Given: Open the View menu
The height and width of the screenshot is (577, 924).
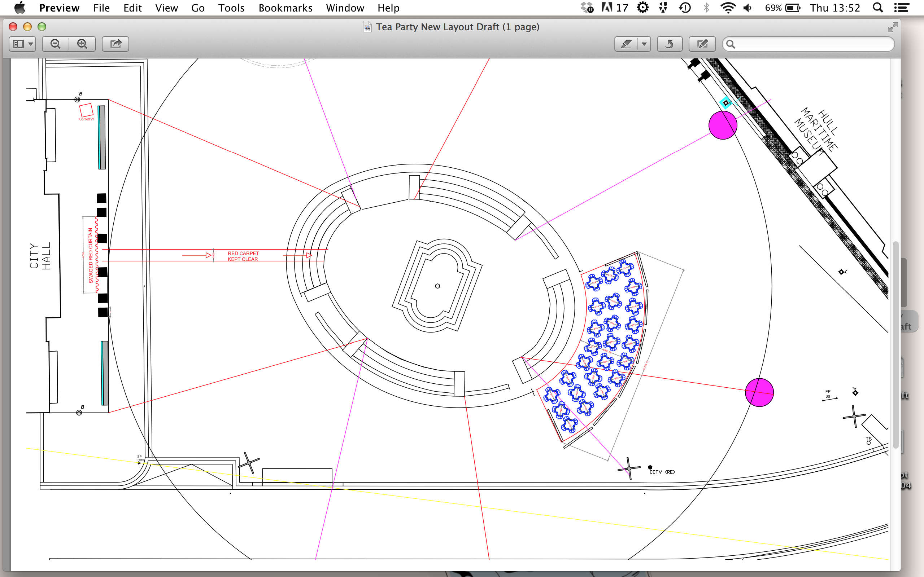Looking at the screenshot, I should (166, 8).
